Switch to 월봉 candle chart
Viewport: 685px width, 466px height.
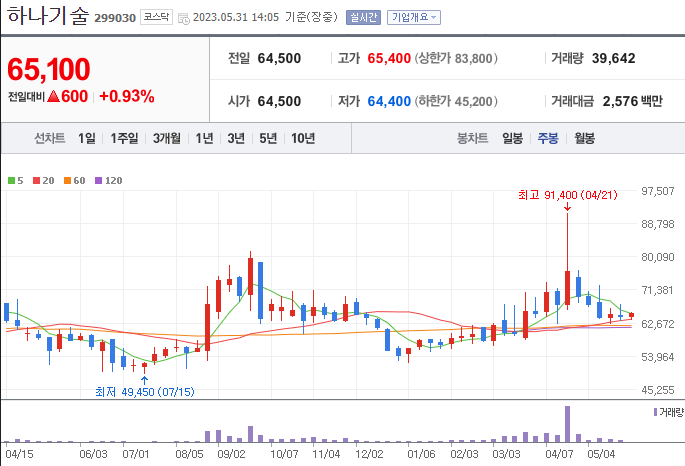click(584, 138)
